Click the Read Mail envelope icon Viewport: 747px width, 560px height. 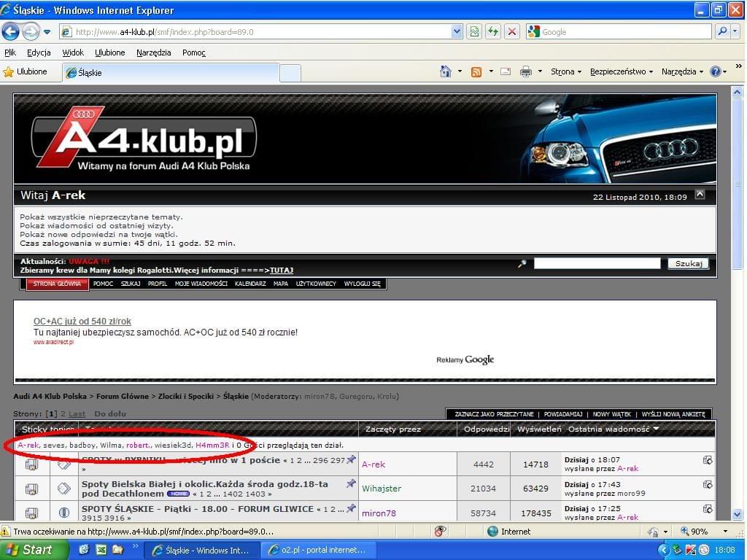(x=506, y=72)
